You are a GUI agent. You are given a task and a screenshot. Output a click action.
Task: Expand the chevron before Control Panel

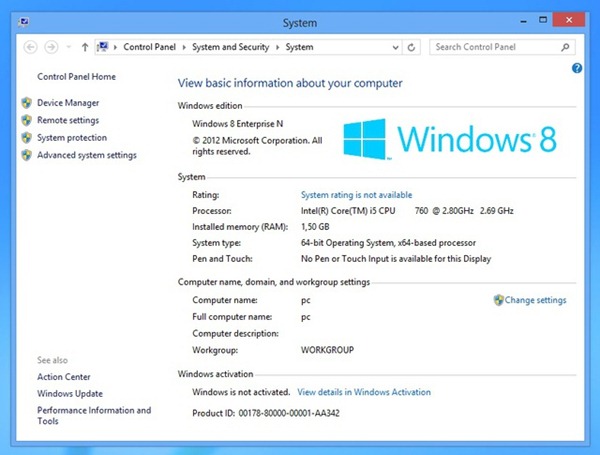pyautogui.click(x=116, y=47)
